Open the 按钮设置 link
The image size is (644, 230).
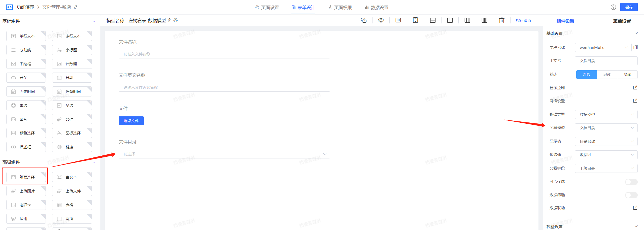tap(523, 20)
